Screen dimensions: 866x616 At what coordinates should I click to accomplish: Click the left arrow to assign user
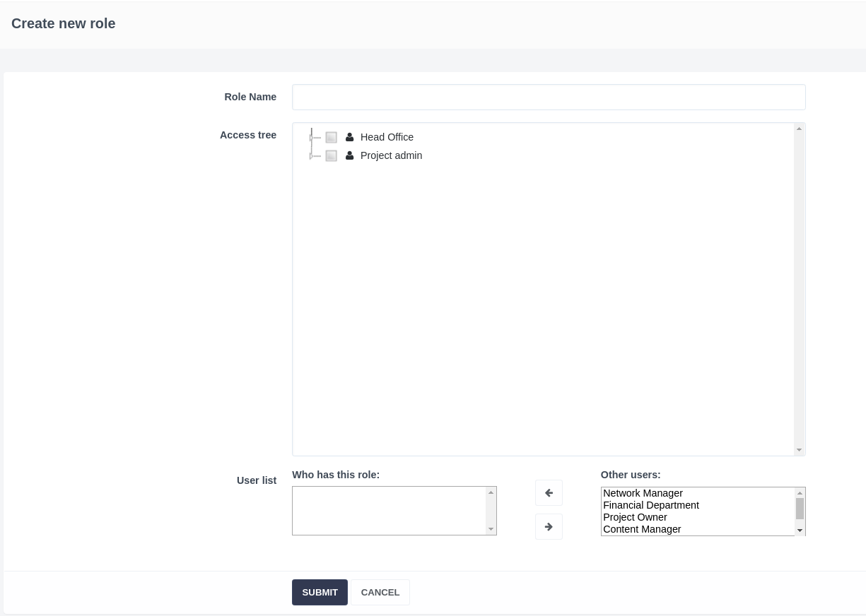[549, 493]
